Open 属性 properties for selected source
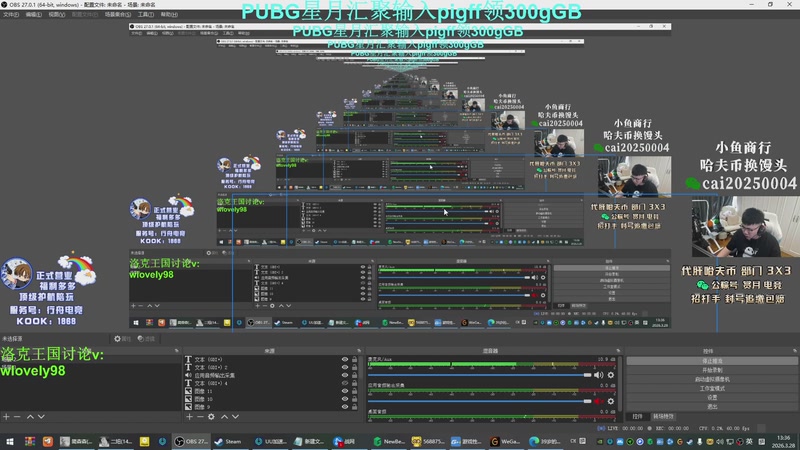Screen dimensions: 800x450 pyautogui.click(x=122, y=339)
